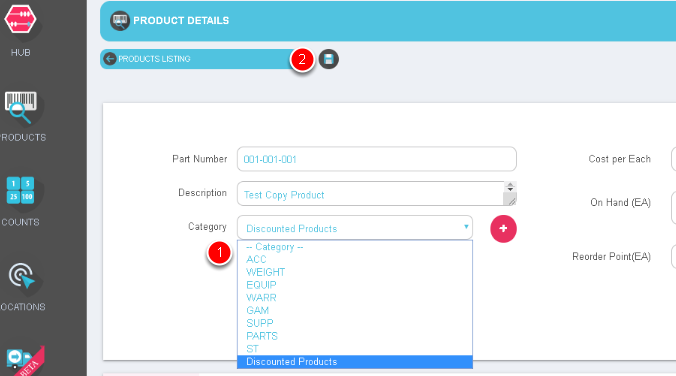
Task: Click the Product Details header icon
Action: point(120,21)
